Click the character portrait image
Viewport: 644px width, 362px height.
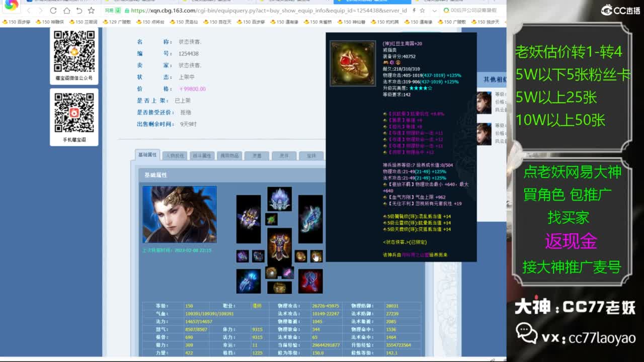(x=180, y=215)
